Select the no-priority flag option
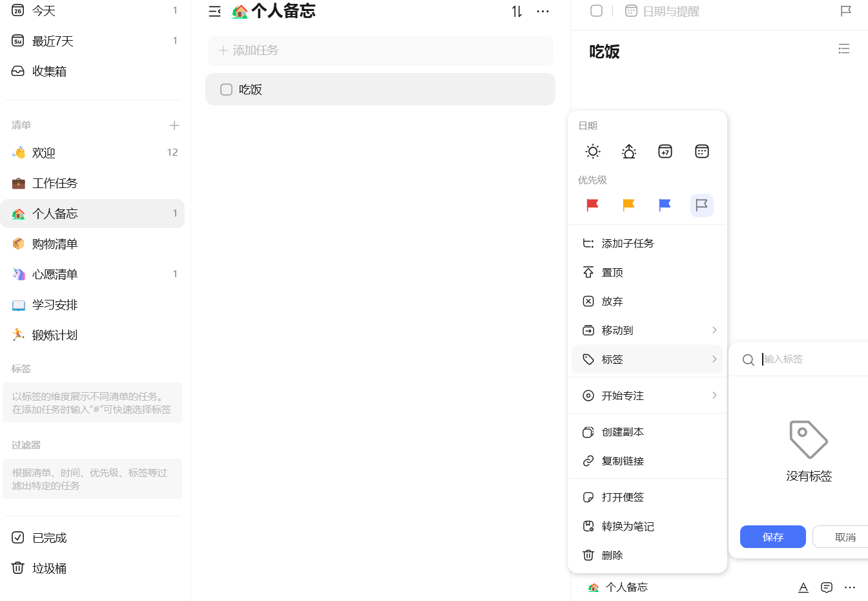 coord(701,206)
